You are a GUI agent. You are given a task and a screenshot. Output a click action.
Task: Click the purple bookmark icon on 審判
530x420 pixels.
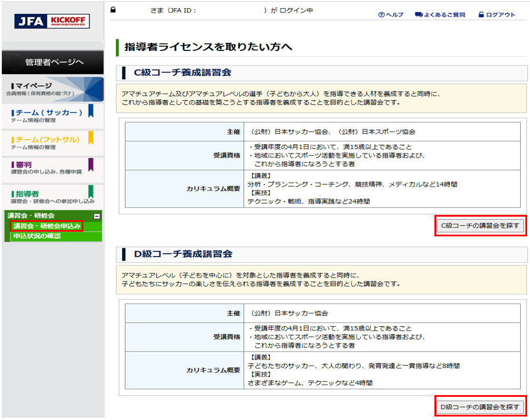tap(90, 165)
